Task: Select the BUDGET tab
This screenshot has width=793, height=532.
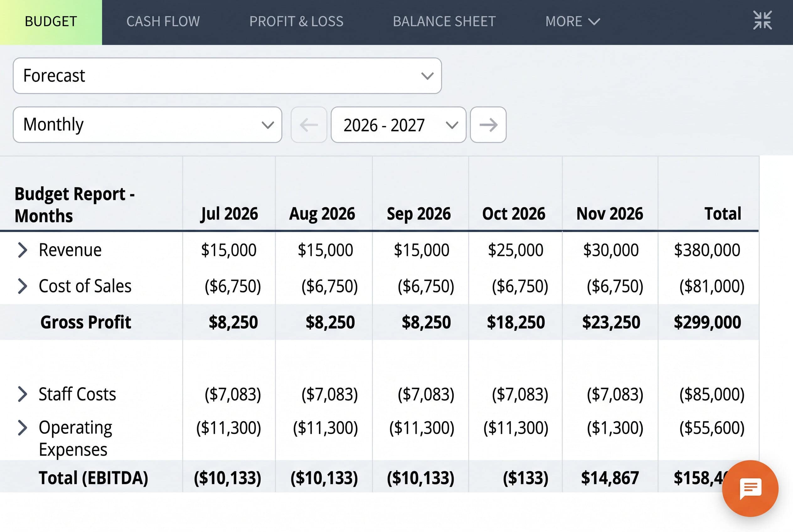Action: [51, 22]
